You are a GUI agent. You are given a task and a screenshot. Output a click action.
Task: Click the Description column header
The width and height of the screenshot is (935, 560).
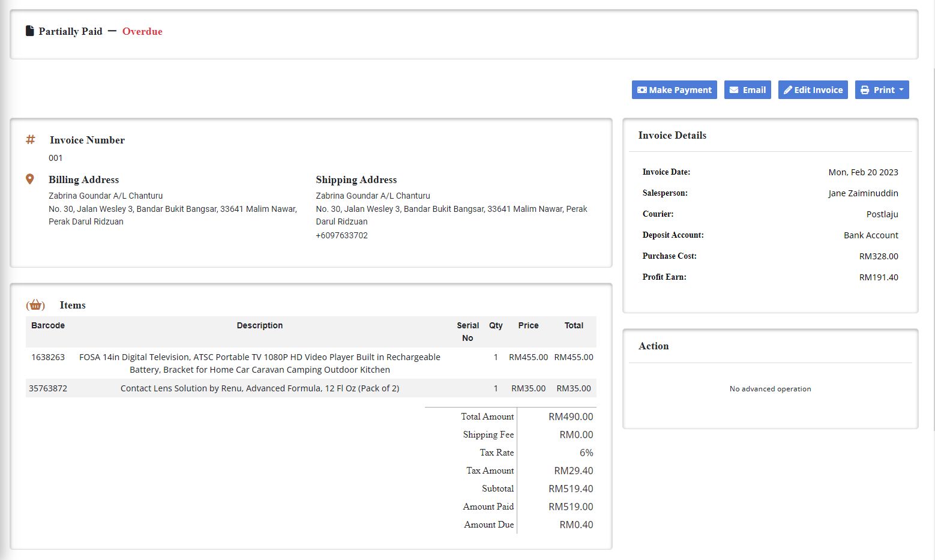pos(260,325)
